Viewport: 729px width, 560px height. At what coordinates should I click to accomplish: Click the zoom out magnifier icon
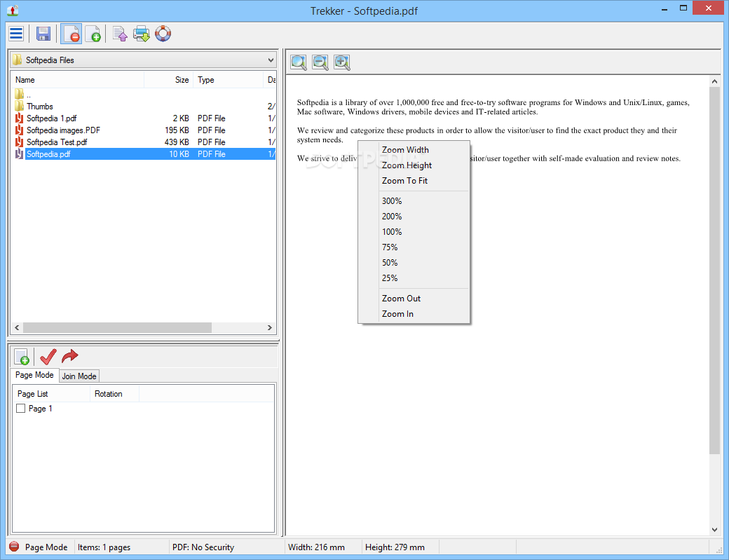(320, 62)
